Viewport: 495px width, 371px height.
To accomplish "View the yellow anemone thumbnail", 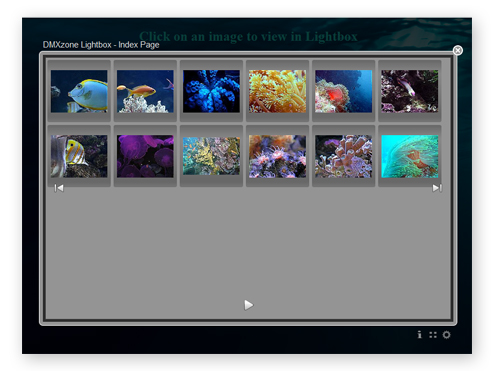I will pyautogui.click(x=277, y=91).
